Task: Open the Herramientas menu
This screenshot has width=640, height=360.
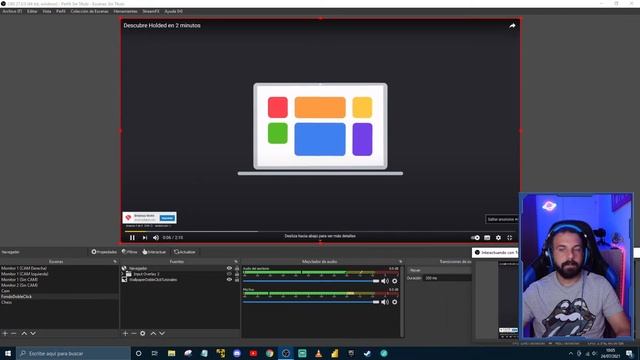Action: 125,11
